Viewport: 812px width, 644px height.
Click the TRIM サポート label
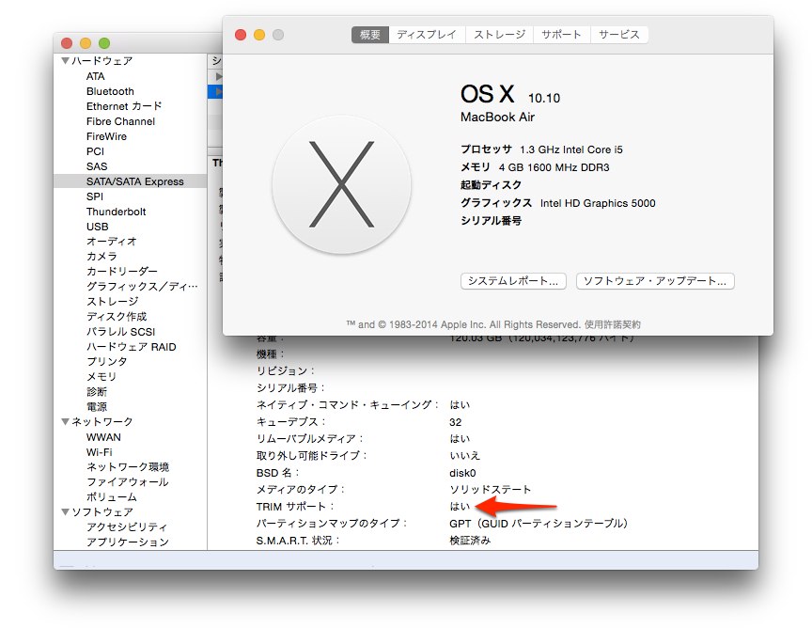(x=295, y=506)
